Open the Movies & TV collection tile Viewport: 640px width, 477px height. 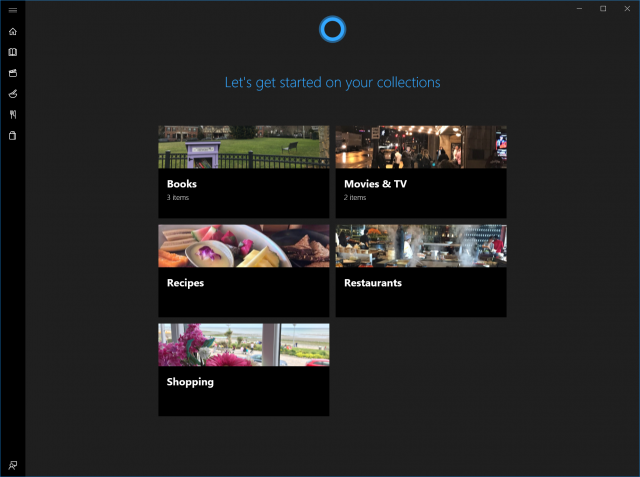(420, 192)
